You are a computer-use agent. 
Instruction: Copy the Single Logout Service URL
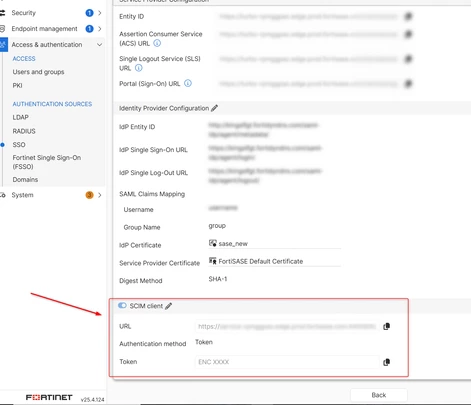click(x=408, y=59)
